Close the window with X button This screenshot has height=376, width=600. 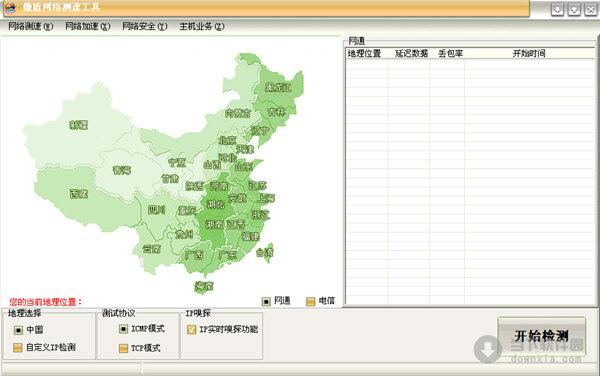591,9
